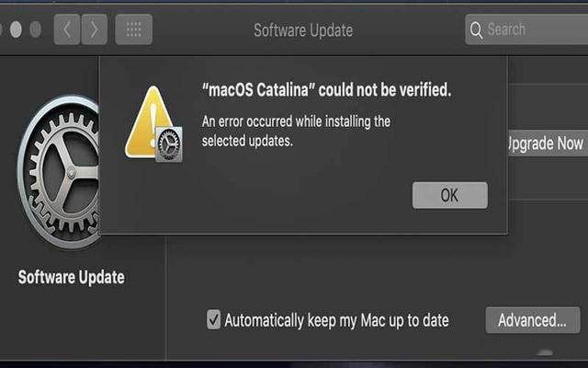Image resolution: width=588 pixels, height=368 pixels.
Task: Go forward with the right arrow button
Action: click(93, 29)
